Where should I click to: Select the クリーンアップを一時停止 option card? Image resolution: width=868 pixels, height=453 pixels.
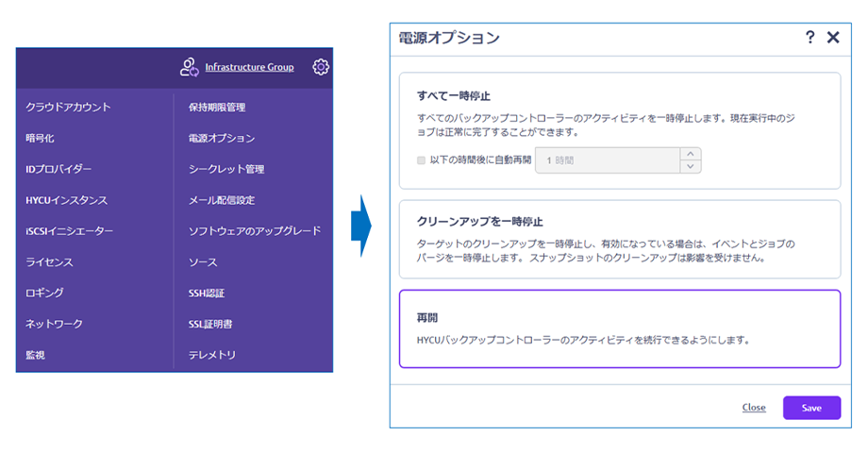620,239
